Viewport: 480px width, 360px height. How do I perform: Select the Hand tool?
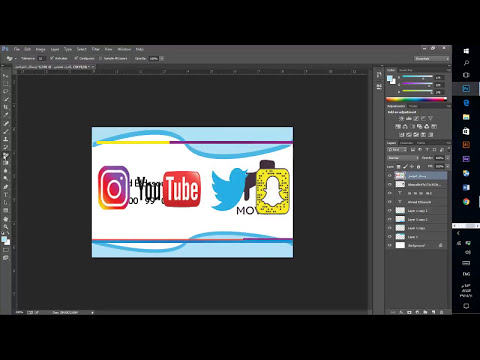(x=6, y=219)
